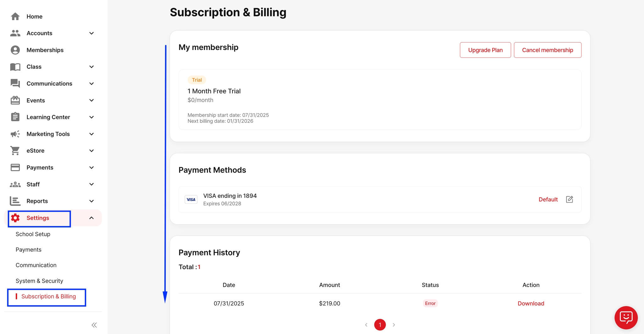Collapse the sidebar with double-arrow control
This screenshot has width=644, height=334.
pos(94,325)
